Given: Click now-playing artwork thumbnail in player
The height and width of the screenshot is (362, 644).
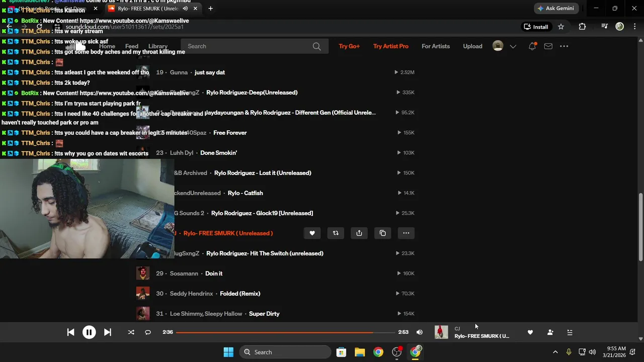Looking at the screenshot, I should pyautogui.click(x=441, y=332).
